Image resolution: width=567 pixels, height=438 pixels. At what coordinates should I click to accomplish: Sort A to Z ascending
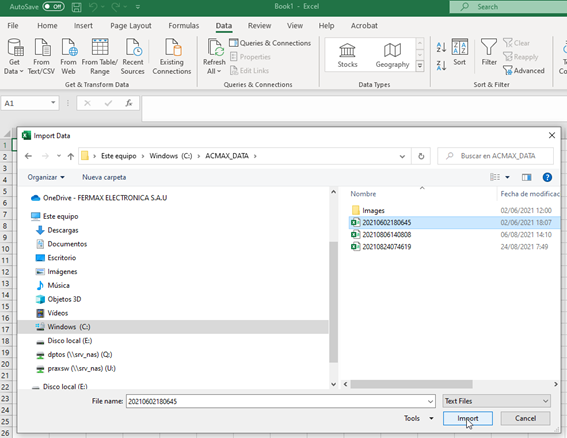pyautogui.click(x=441, y=47)
